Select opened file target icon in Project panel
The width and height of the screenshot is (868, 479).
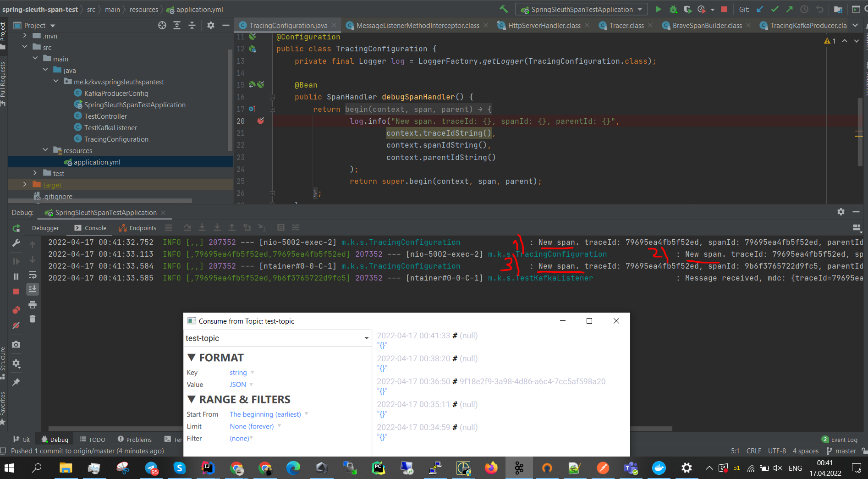click(x=162, y=25)
